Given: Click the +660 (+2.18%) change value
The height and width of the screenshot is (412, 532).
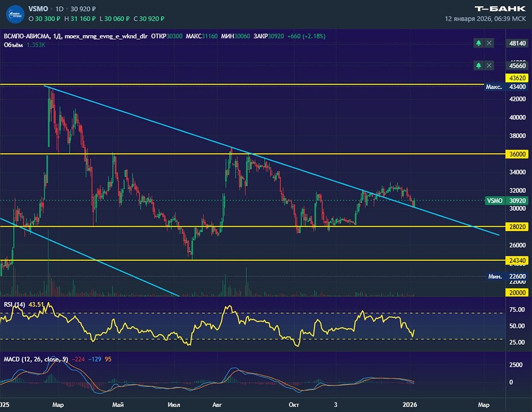Looking at the screenshot, I should coord(306,36).
